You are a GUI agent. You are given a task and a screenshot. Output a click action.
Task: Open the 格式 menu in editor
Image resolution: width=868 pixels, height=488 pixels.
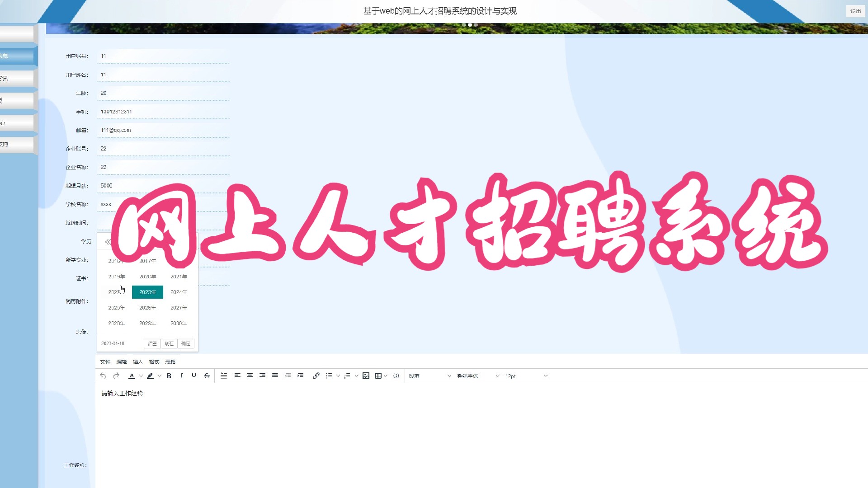(154, 361)
